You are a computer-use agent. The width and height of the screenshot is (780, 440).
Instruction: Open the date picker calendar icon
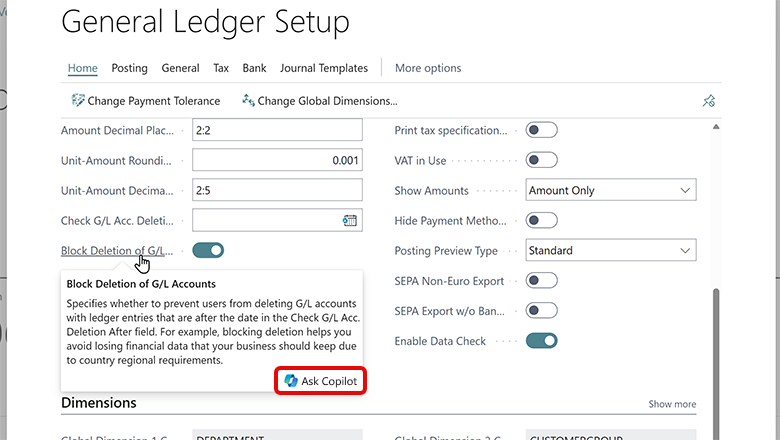tap(350, 221)
